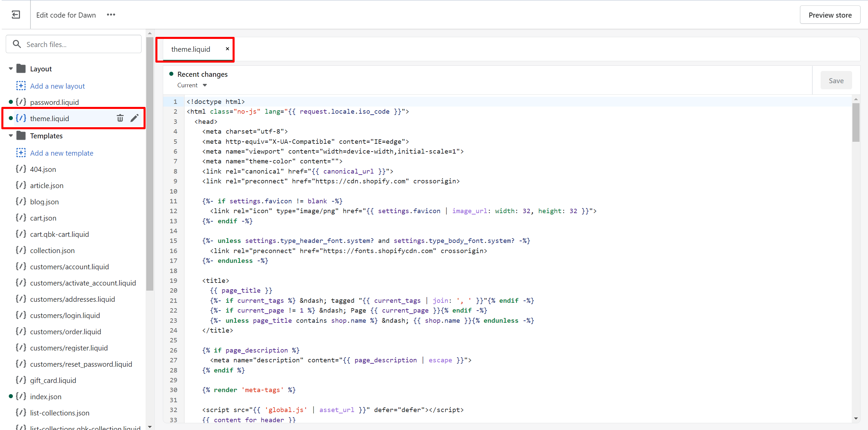Open blog.json template
Image resolution: width=868 pixels, height=430 pixels.
tap(44, 202)
